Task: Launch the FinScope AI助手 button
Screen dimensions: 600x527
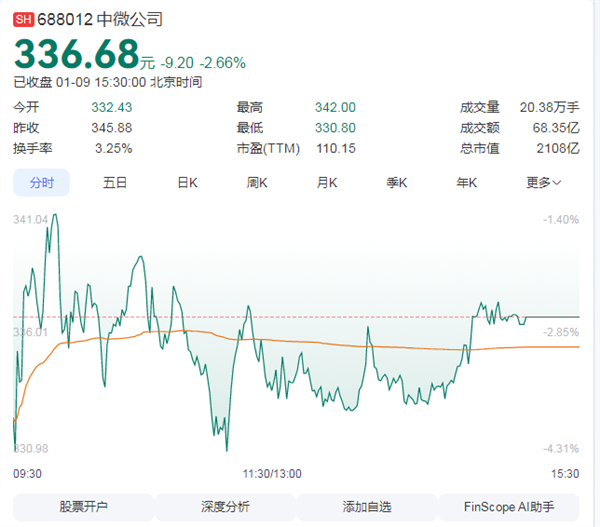Action: [509, 507]
